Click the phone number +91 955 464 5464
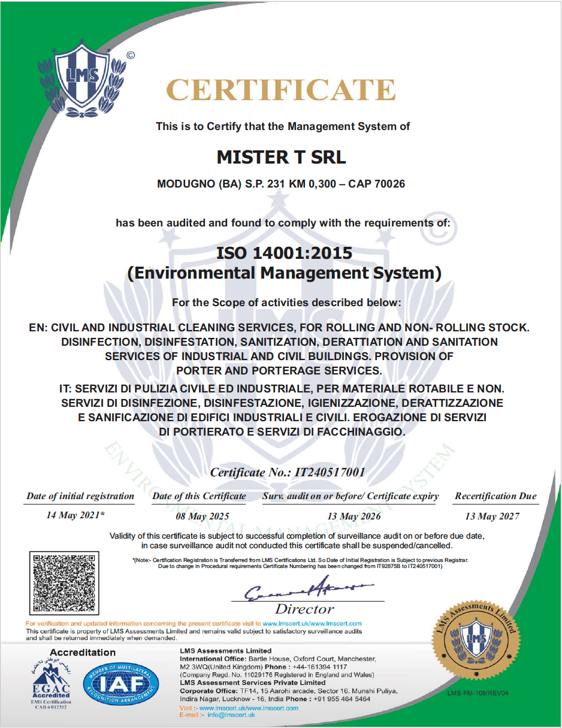The width and height of the screenshot is (562, 728). coord(341,699)
